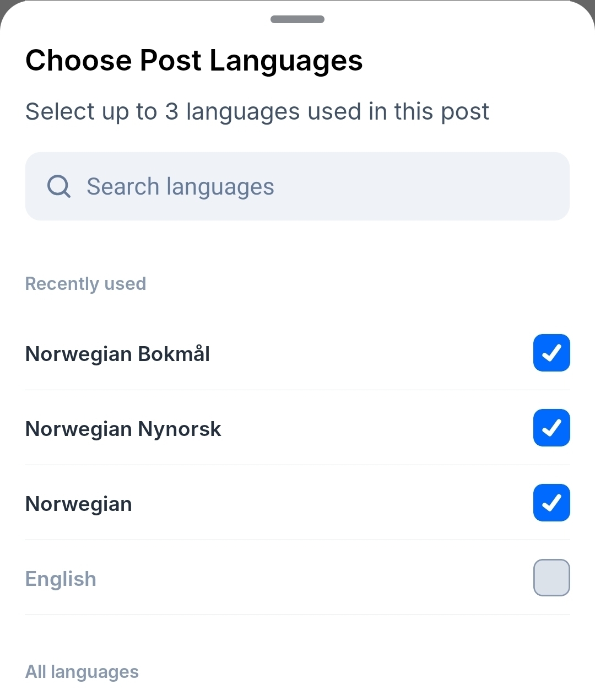Tap empty space in the Norwegian Bokmål row

pos(369,354)
